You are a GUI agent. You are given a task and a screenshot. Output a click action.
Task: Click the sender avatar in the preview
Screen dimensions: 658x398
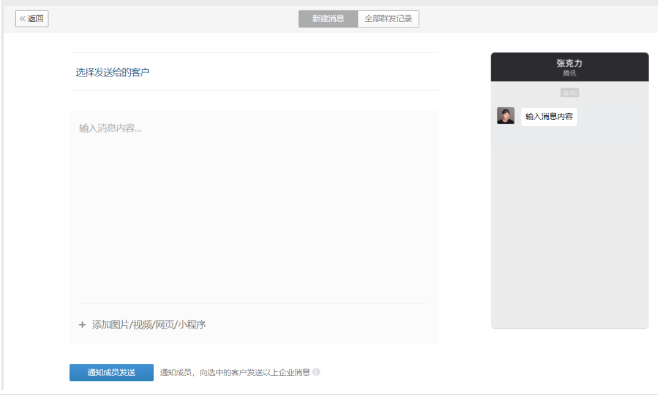(506, 115)
